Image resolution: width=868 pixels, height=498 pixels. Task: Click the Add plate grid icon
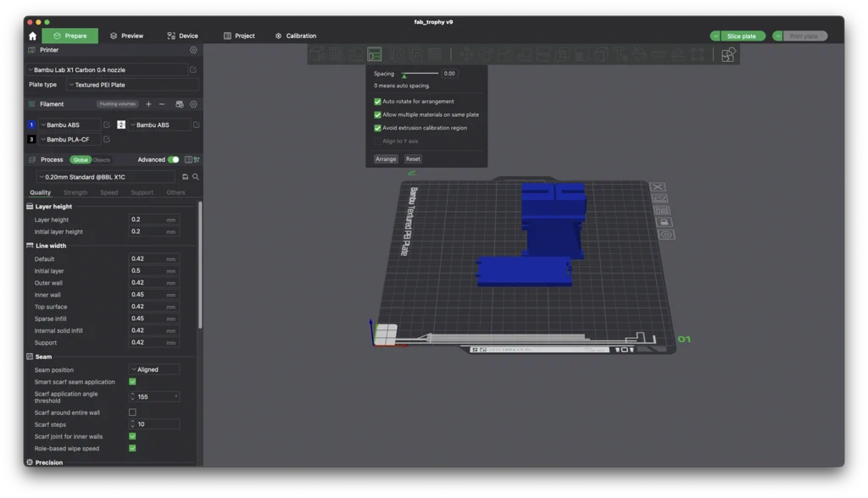[336, 54]
